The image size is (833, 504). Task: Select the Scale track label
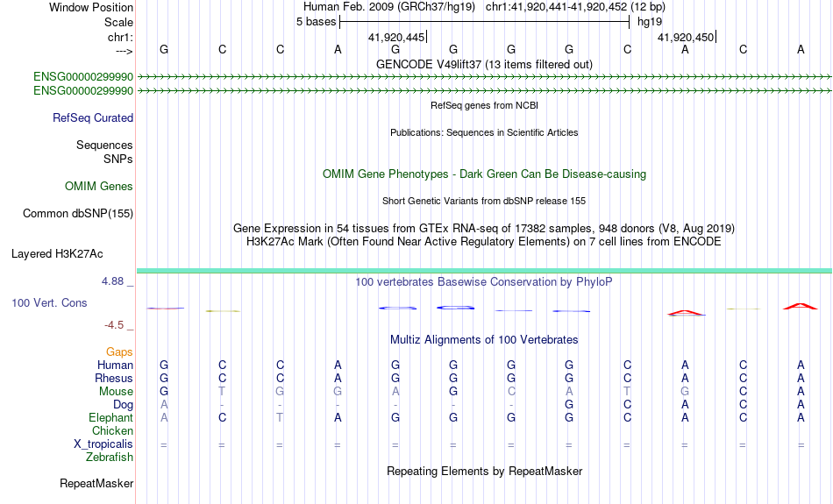click(x=118, y=22)
